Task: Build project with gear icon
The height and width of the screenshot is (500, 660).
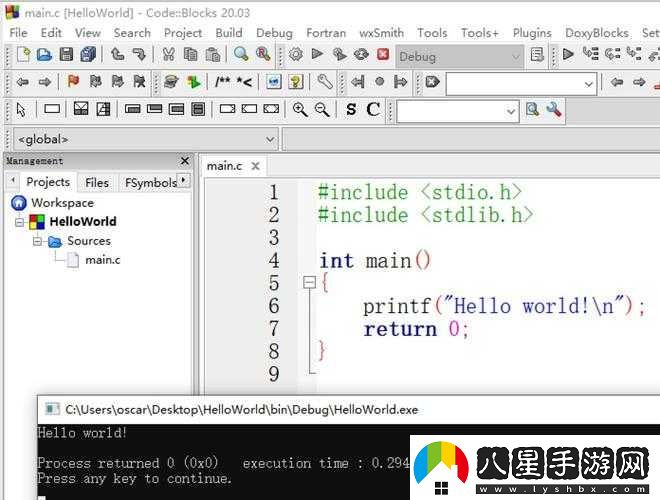Action: 296,55
